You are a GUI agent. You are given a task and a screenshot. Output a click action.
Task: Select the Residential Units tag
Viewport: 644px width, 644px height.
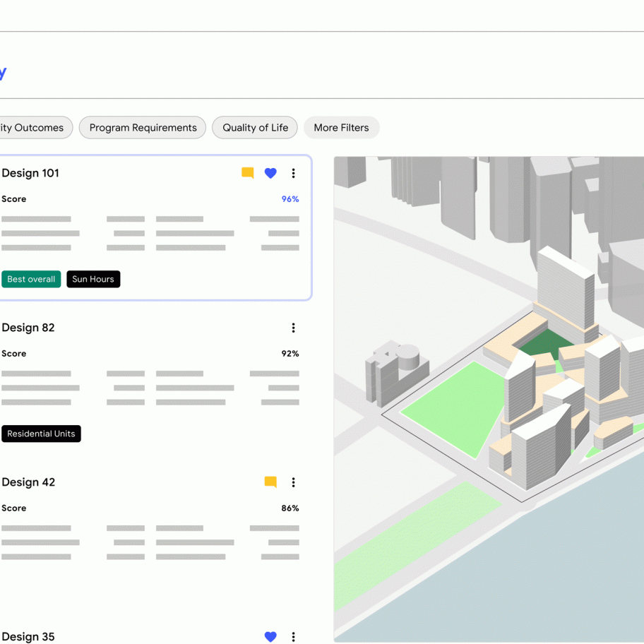[x=41, y=434]
